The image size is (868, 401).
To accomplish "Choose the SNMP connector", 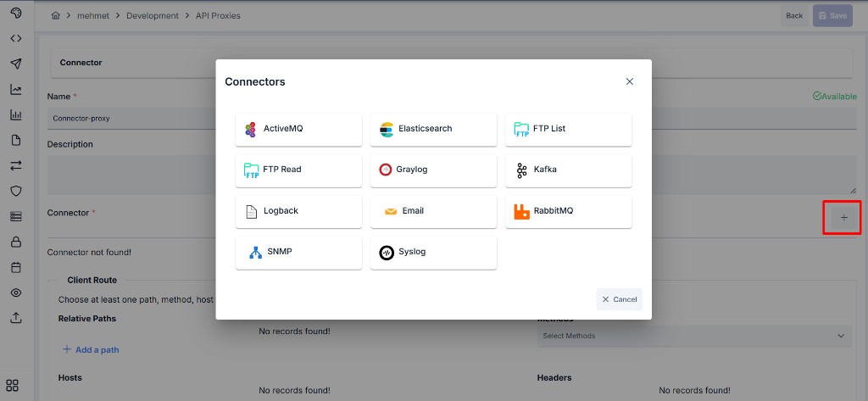I will (298, 253).
